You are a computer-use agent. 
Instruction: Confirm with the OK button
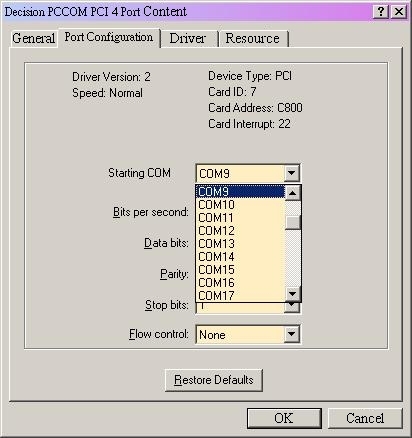[284, 418]
